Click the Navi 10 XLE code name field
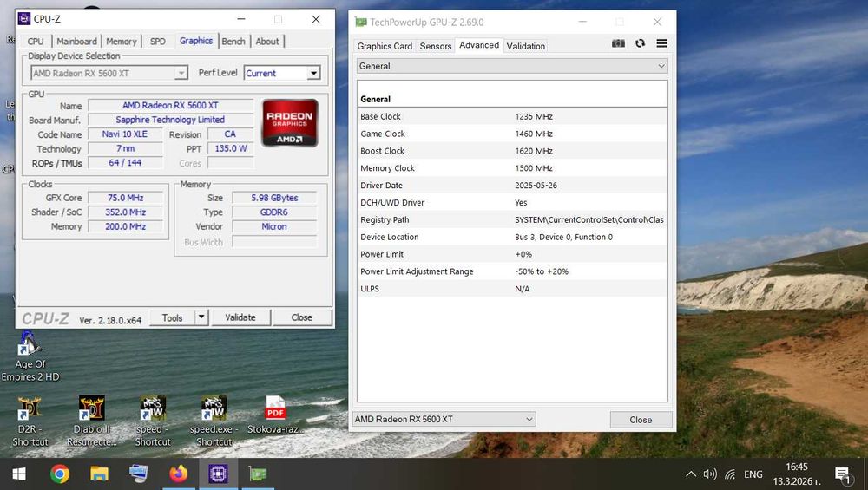 point(125,134)
